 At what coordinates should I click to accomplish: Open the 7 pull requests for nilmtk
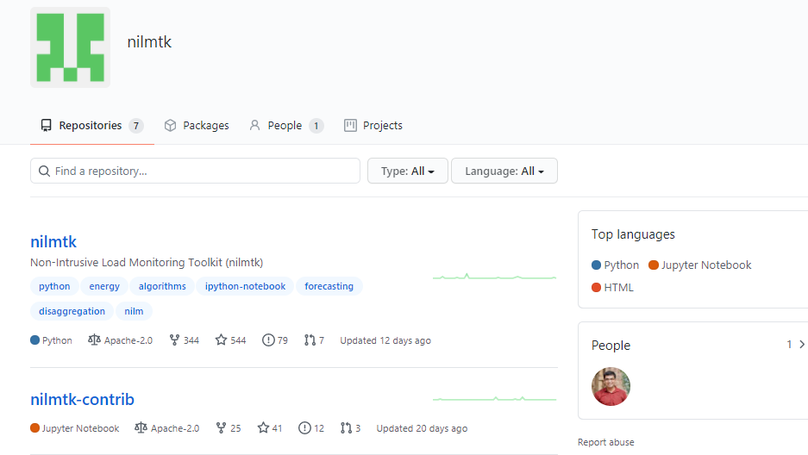(314, 341)
